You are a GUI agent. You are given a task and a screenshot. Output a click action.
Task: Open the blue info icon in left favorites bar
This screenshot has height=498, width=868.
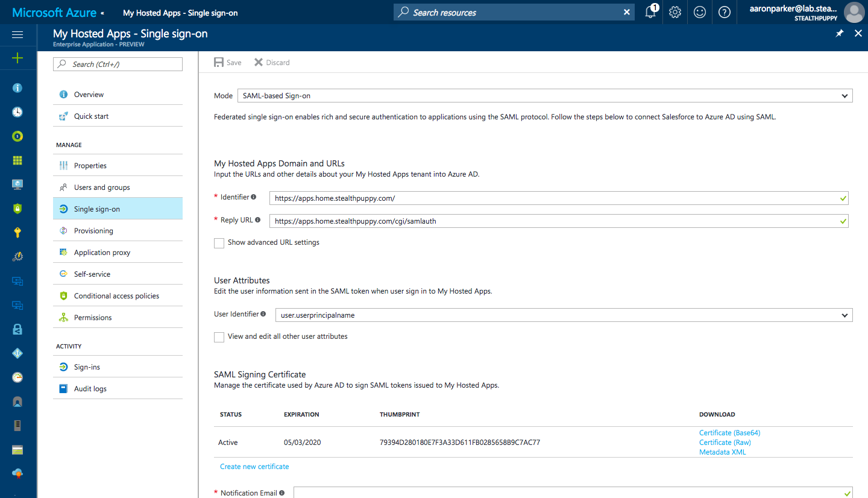[x=17, y=88]
